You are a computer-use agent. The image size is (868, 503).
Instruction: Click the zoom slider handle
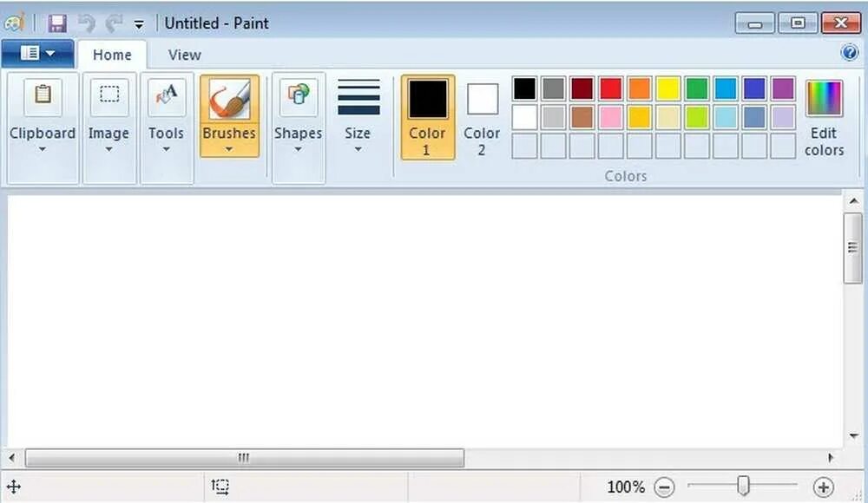tap(744, 486)
